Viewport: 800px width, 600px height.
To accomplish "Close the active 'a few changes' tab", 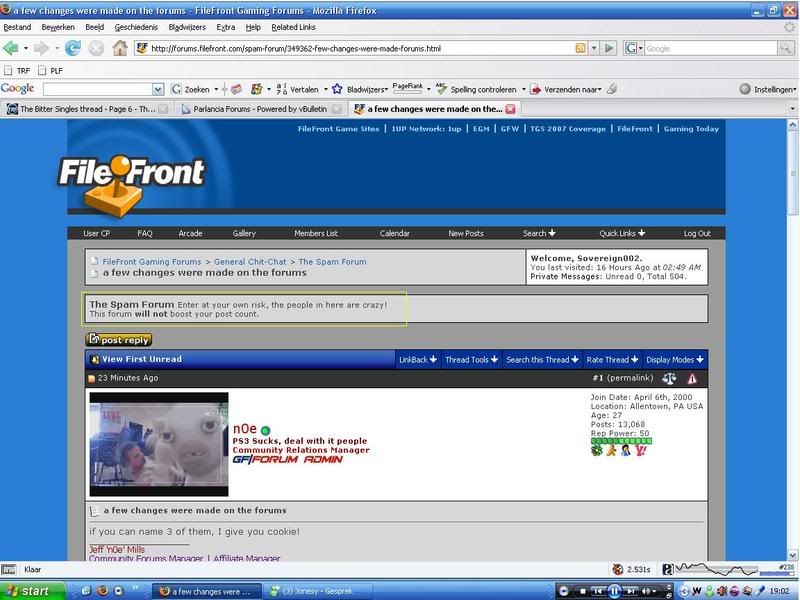I will 510,109.
